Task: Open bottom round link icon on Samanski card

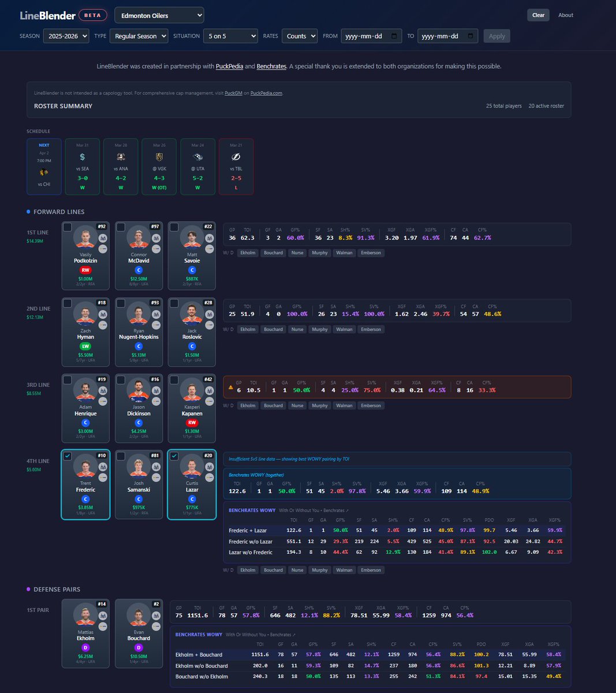Action: click(156, 478)
